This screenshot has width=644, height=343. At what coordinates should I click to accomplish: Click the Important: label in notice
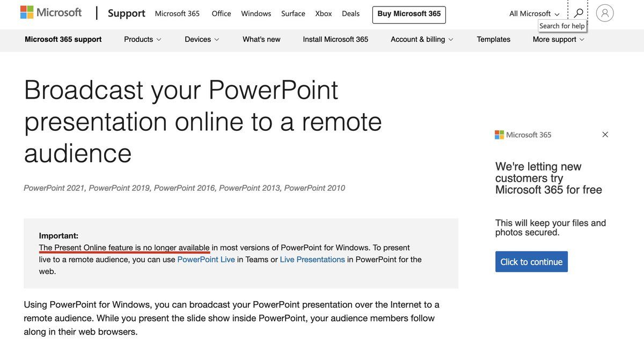[x=58, y=236]
